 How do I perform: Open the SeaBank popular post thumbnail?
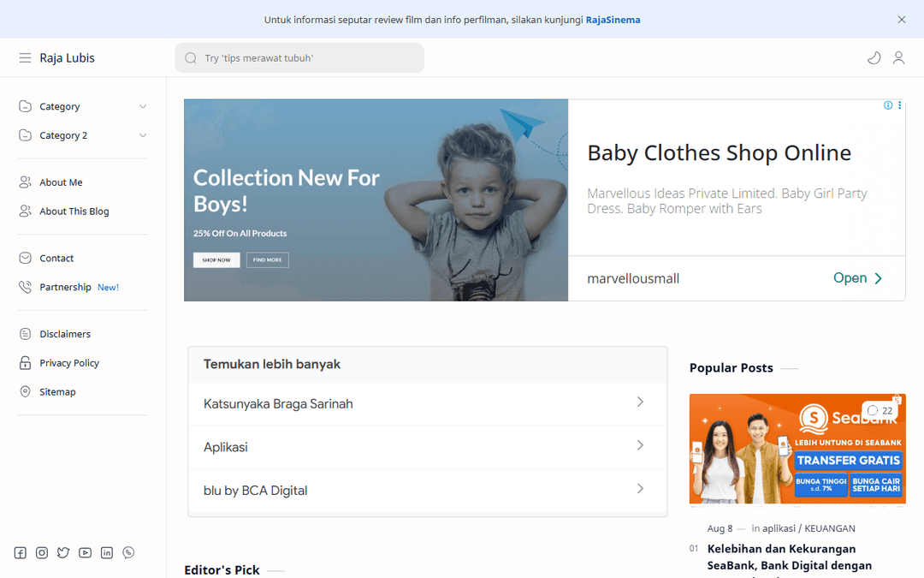coord(797,449)
